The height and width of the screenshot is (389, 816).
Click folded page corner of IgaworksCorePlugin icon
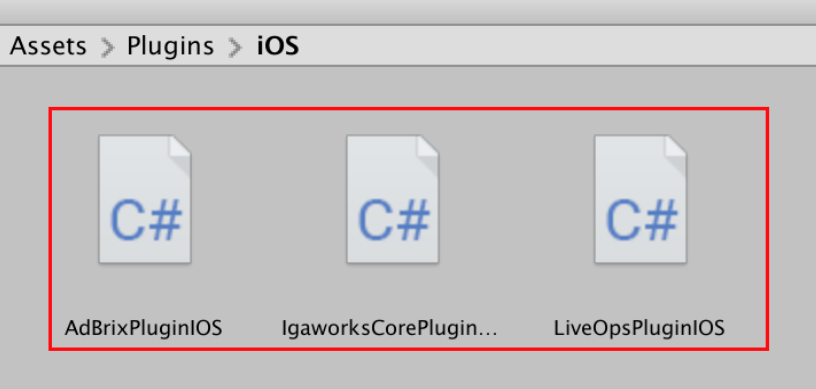tap(428, 147)
